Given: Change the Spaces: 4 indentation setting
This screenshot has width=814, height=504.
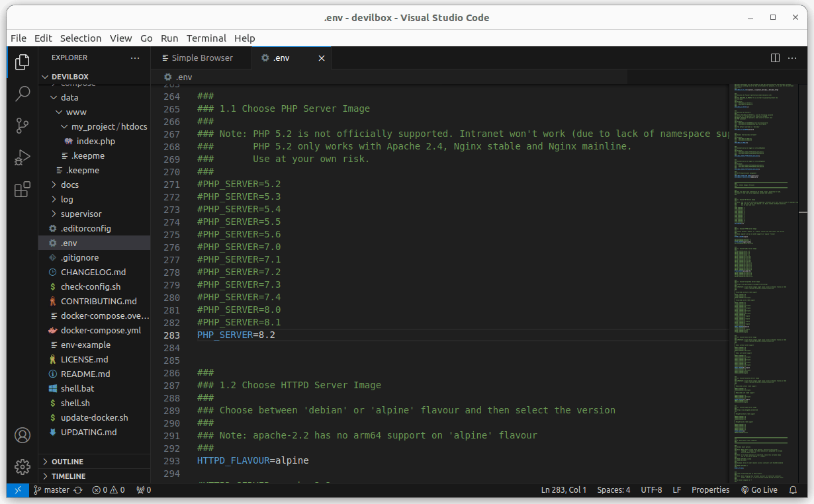Looking at the screenshot, I should coord(613,490).
